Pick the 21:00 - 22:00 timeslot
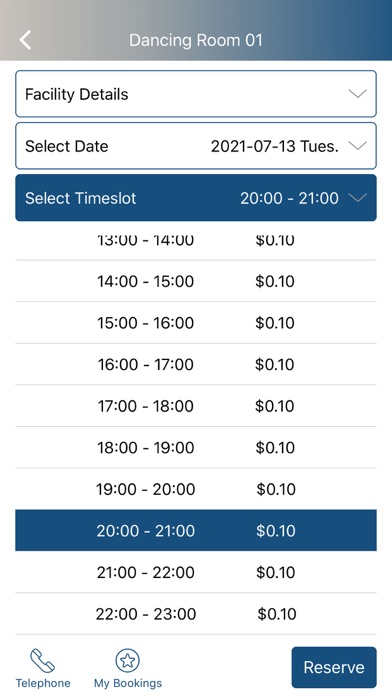 coord(196,572)
